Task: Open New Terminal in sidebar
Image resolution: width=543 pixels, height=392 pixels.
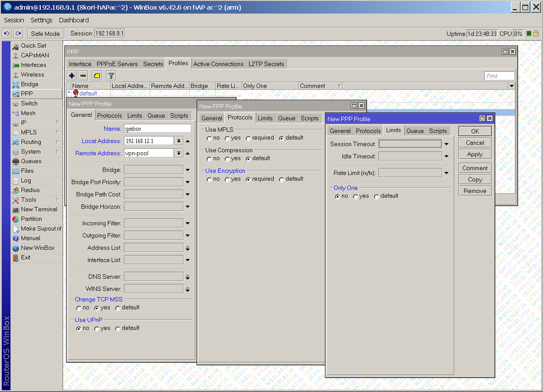Action: click(39, 209)
